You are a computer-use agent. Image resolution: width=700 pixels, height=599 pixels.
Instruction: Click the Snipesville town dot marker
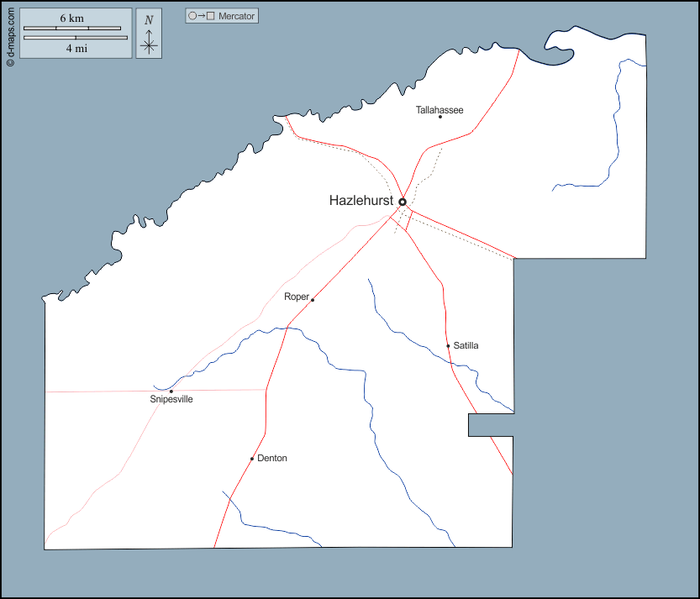tap(171, 391)
